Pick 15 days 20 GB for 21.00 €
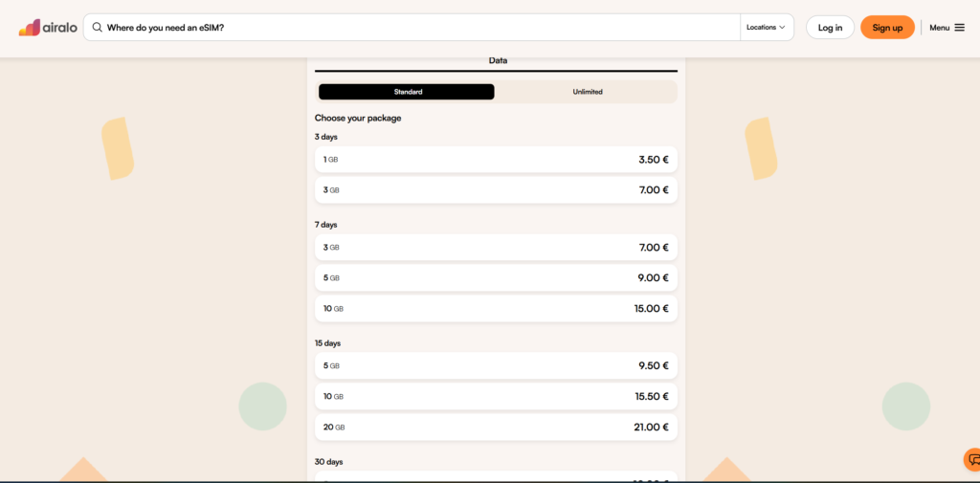Viewport: 980px width, 483px height. click(x=496, y=428)
